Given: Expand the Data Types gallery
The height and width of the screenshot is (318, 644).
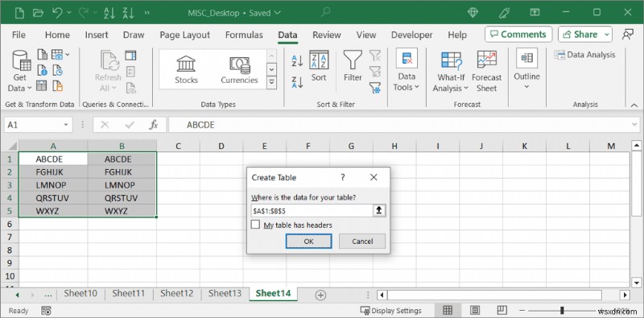Looking at the screenshot, I should 271,83.
